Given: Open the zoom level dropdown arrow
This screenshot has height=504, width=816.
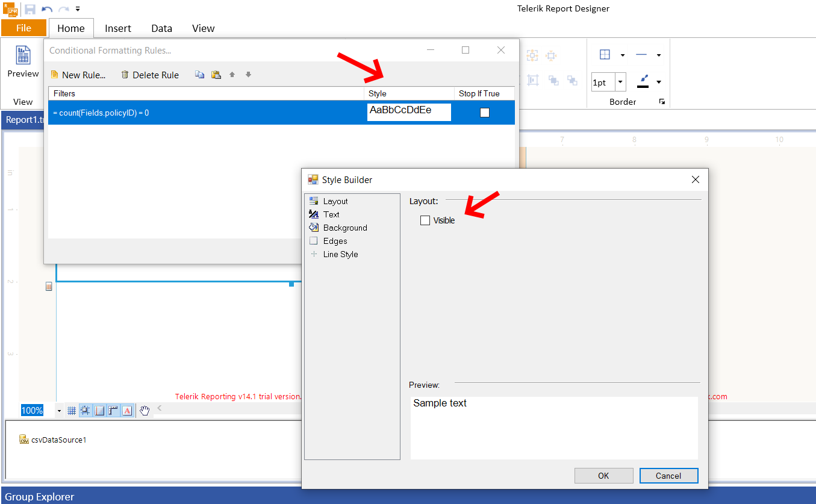Looking at the screenshot, I should click(59, 411).
